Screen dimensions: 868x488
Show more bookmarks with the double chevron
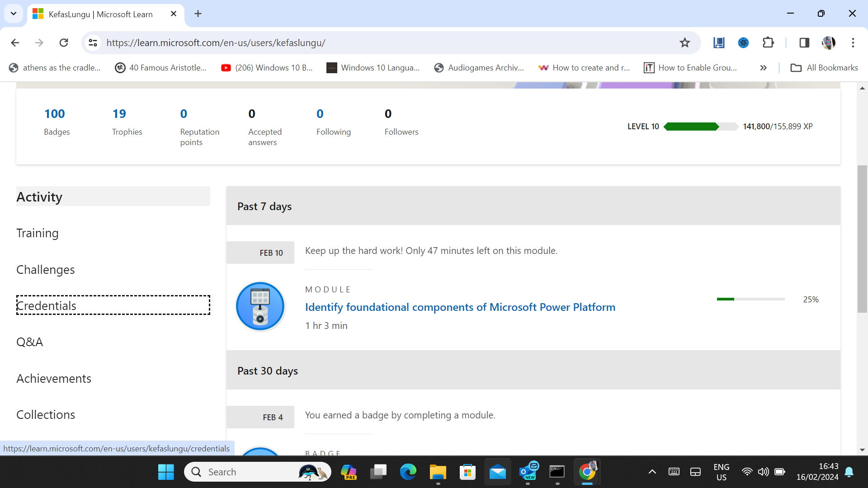click(x=763, y=68)
